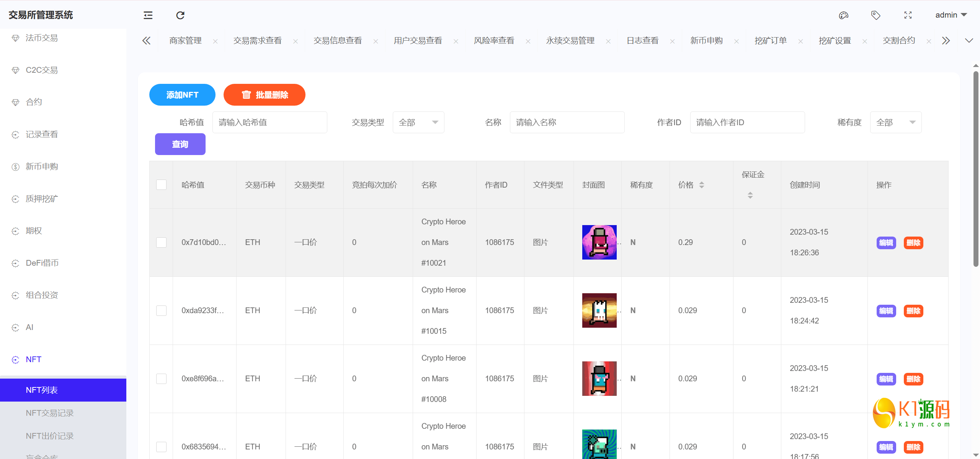Toggle fullscreen mode
The width and height of the screenshot is (980, 459).
point(908,15)
